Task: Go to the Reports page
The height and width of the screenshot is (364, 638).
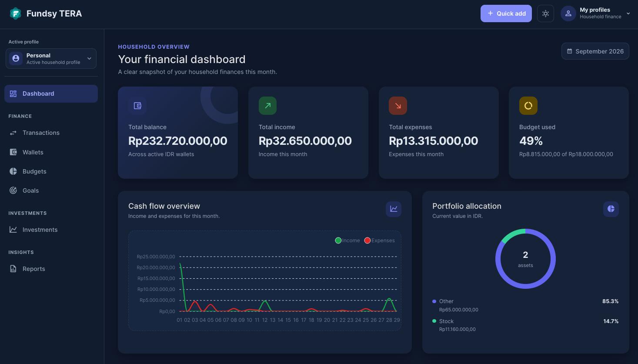Action: (x=51, y=269)
